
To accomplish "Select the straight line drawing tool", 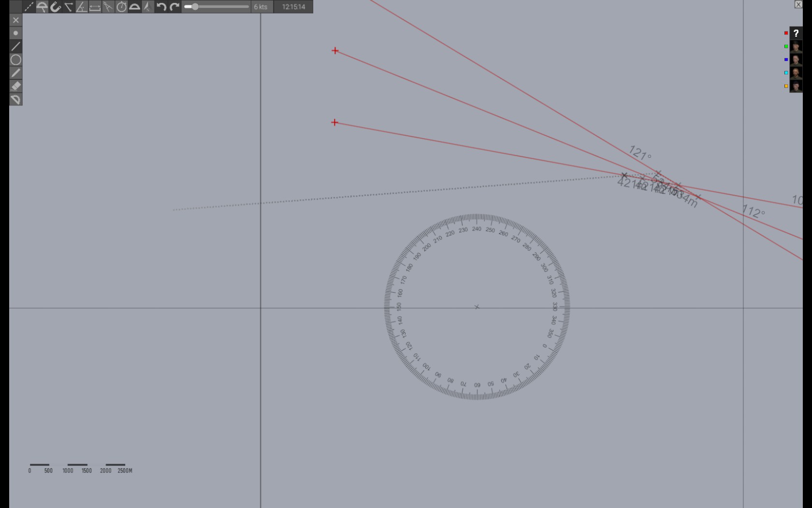I will coord(16,46).
